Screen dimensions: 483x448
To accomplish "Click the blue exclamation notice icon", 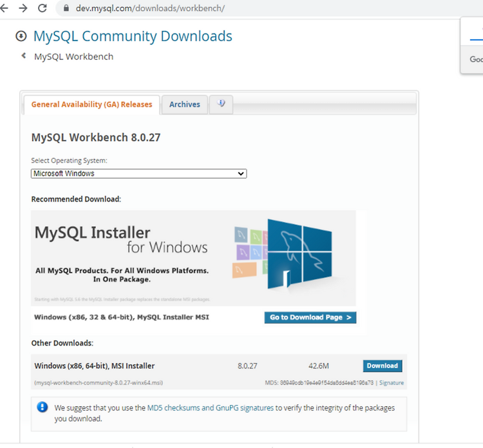I will [43, 407].
